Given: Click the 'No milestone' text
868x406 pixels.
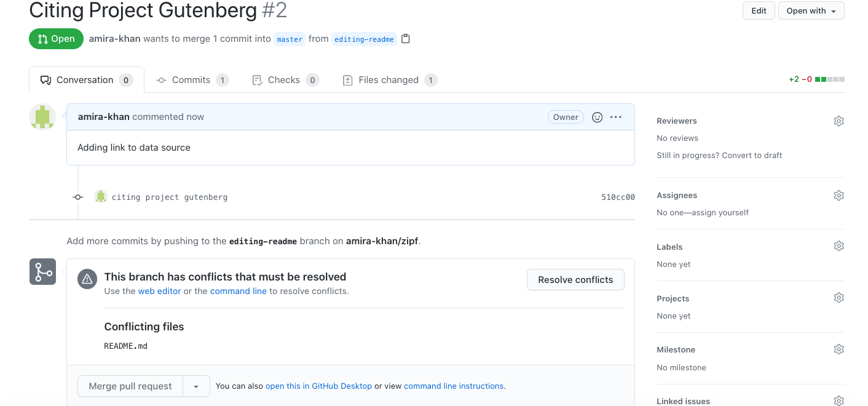Looking at the screenshot, I should point(681,368).
